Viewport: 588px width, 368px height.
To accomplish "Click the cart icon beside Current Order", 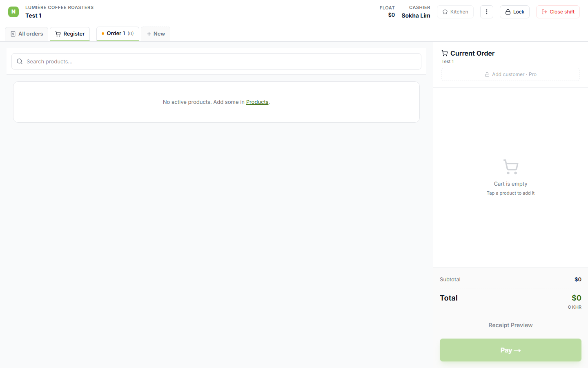I will [445, 53].
